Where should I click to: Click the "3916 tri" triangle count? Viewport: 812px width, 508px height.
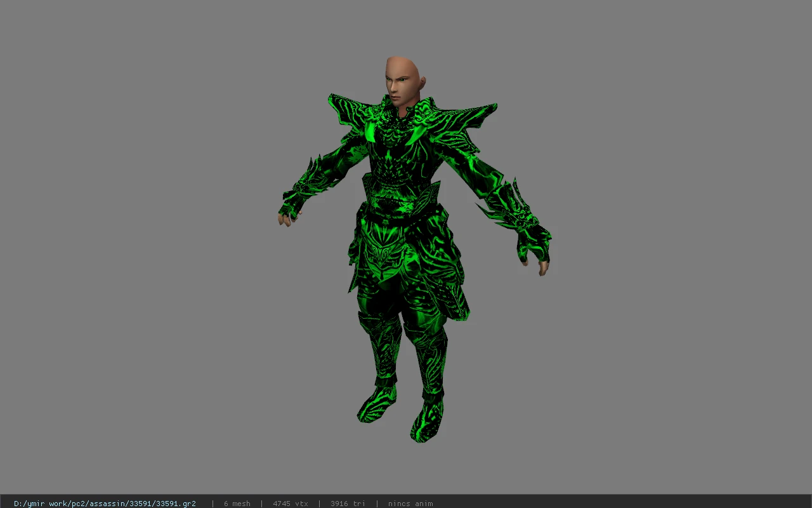348,504
